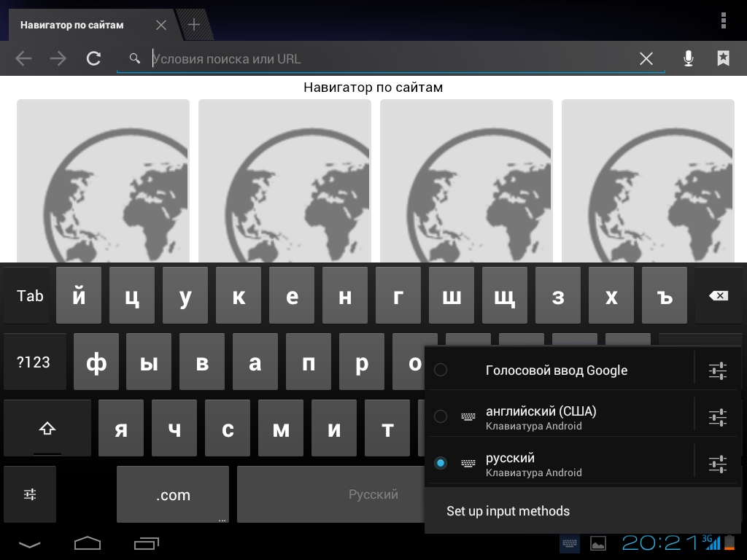
Task: Open settings sliders for русский keyboard
Action: (x=718, y=463)
